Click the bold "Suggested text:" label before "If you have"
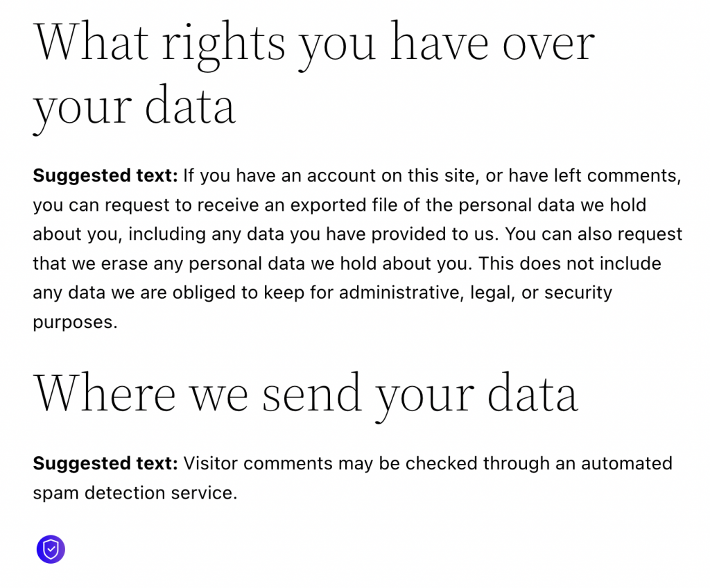 (105, 175)
